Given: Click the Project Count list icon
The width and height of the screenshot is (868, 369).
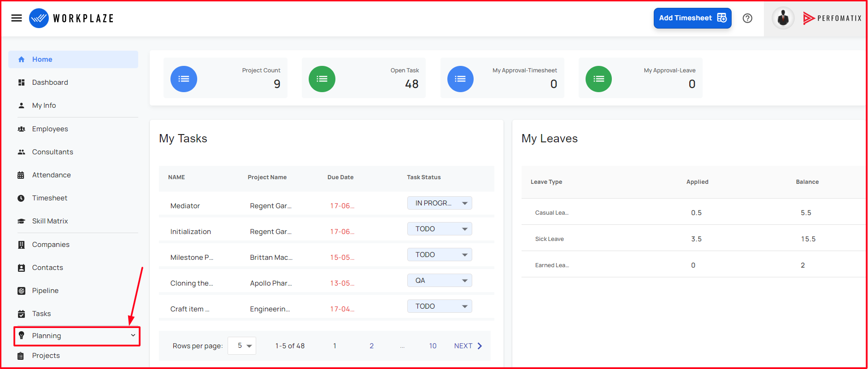Looking at the screenshot, I should click(x=184, y=79).
